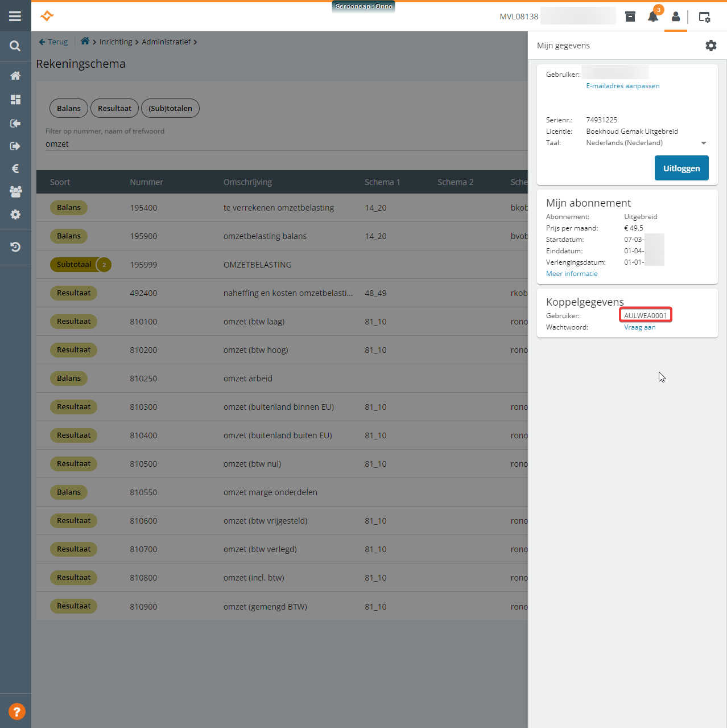Open the archive box icon in the top bar
Image resolution: width=727 pixels, height=728 pixels.
coord(630,17)
